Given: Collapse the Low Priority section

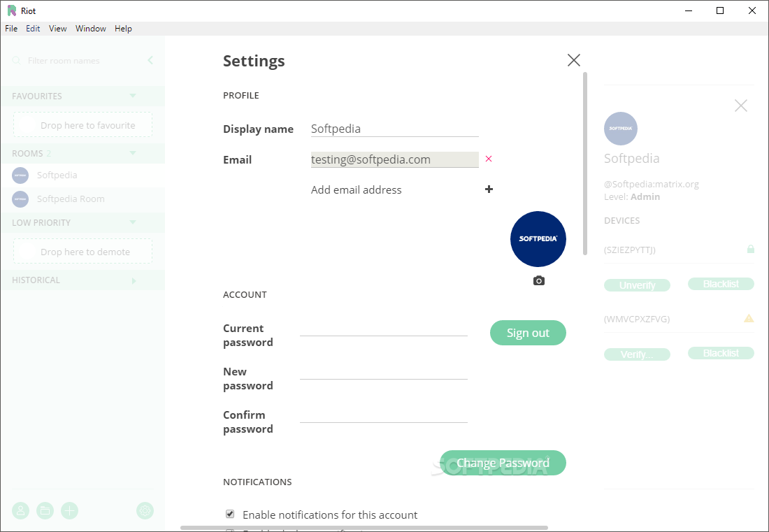Looking at the screenshot, I should click(132, 222).
